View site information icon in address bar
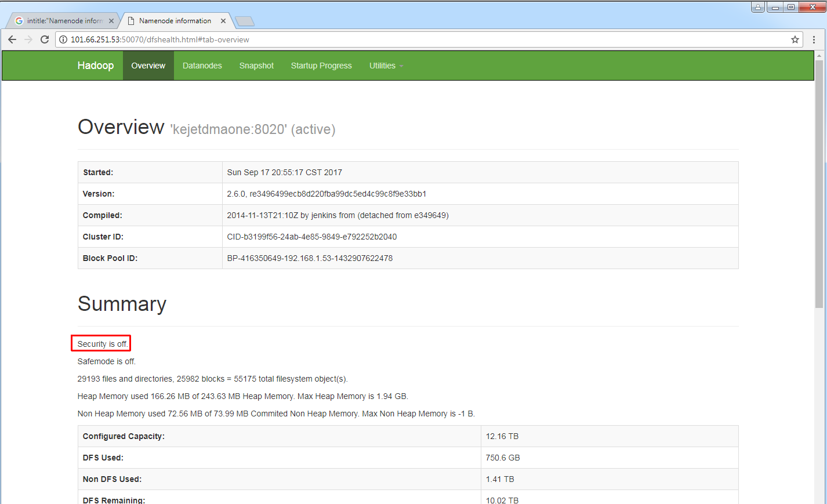The image size is (827, 504). (x=63, y=39)
